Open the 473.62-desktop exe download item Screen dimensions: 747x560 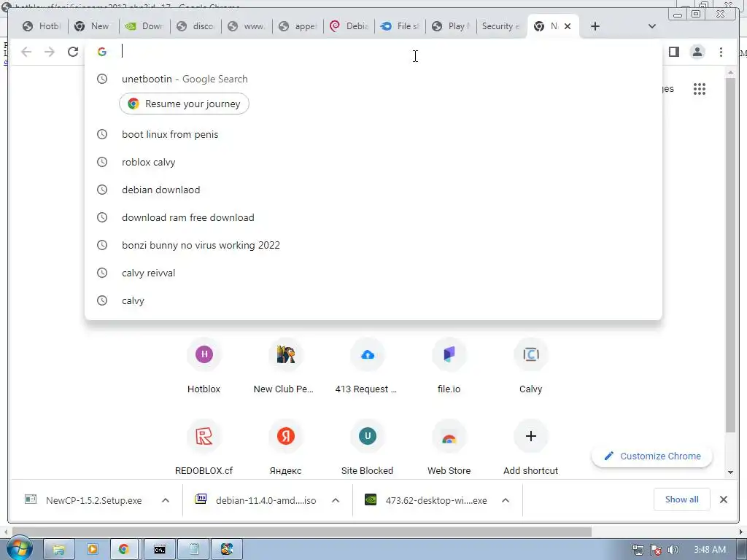click(x=426, y=500)
